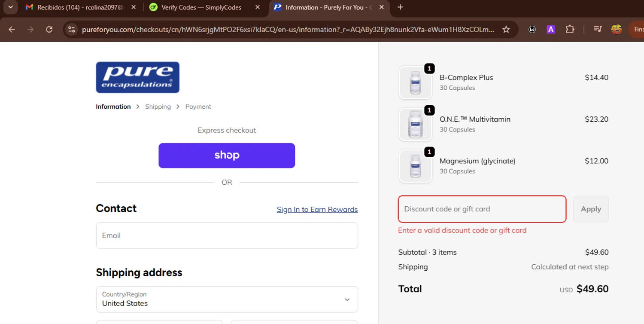Click the Pure Encapsulations logo
This screenshot has height=324, width=644.
pyautogui.click(x=137, y=77)
